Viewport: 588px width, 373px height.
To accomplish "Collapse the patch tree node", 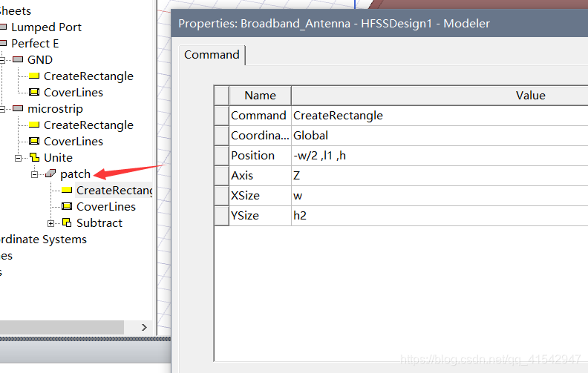I will click(x=34, y=174).
